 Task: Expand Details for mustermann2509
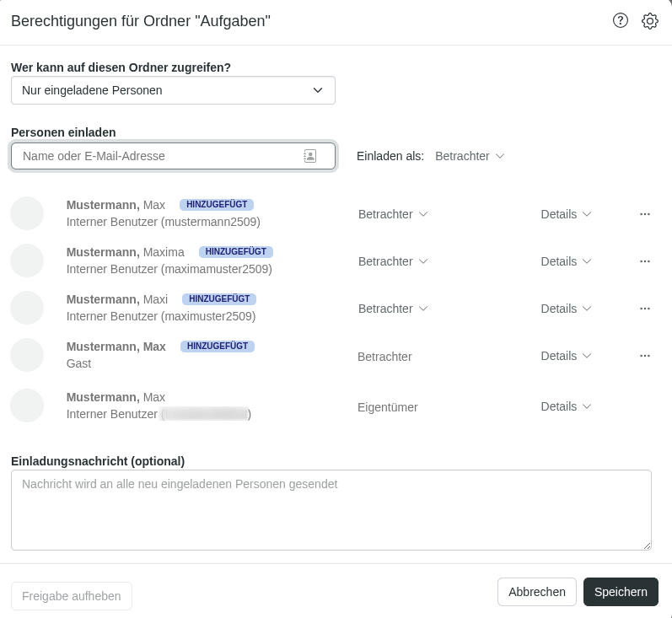[x=566, y=214]
